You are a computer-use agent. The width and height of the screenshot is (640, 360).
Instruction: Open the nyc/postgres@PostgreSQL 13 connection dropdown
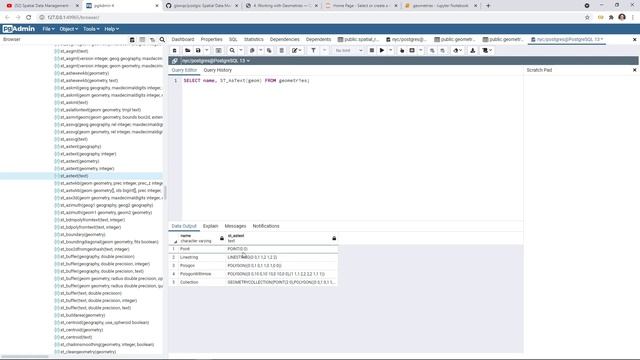(x=216, y=61)
